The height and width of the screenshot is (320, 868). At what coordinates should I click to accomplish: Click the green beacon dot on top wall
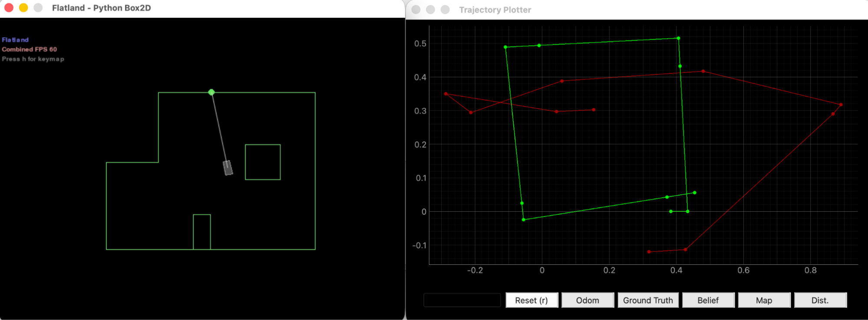coord(211,92)
